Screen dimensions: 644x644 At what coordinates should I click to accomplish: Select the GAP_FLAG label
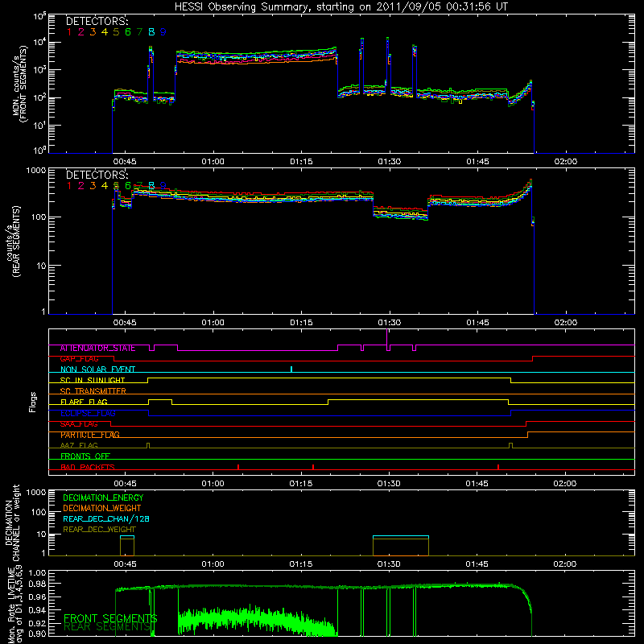[x=79, y=358]
